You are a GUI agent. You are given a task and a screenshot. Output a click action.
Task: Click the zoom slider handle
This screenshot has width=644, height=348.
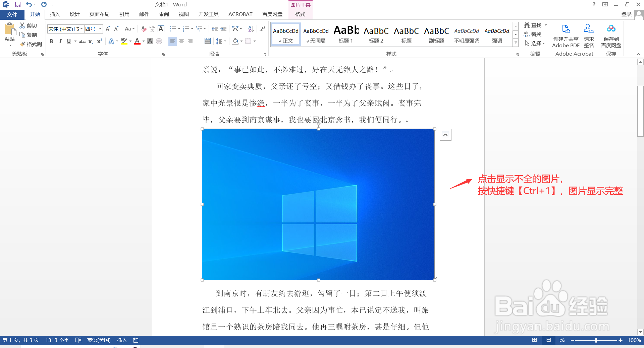tap(596, 340)
